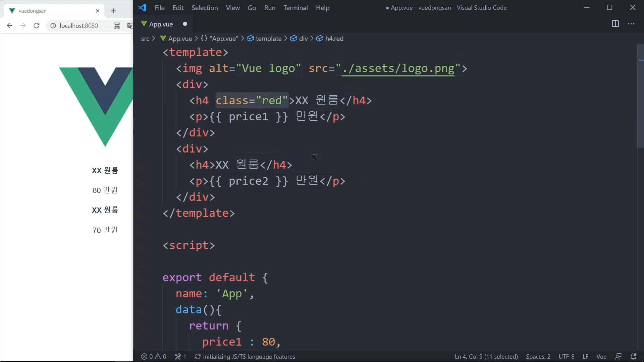Screen dimensions: 644x362
Task: Open the editor more actions ellipsis
Action: coord(631,24)
